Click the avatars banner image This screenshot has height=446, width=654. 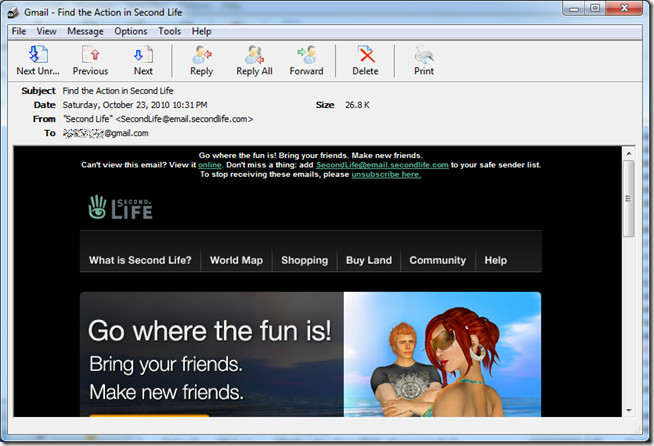(442, 355)
